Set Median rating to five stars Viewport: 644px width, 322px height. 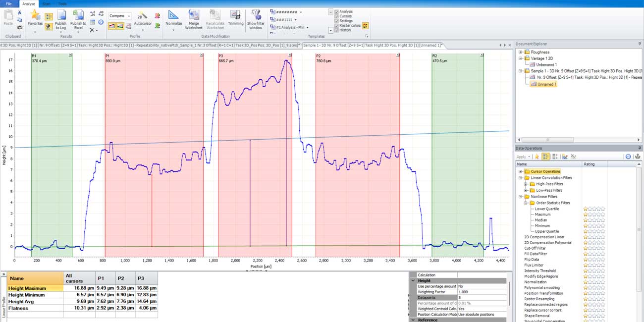coord(603,220)
